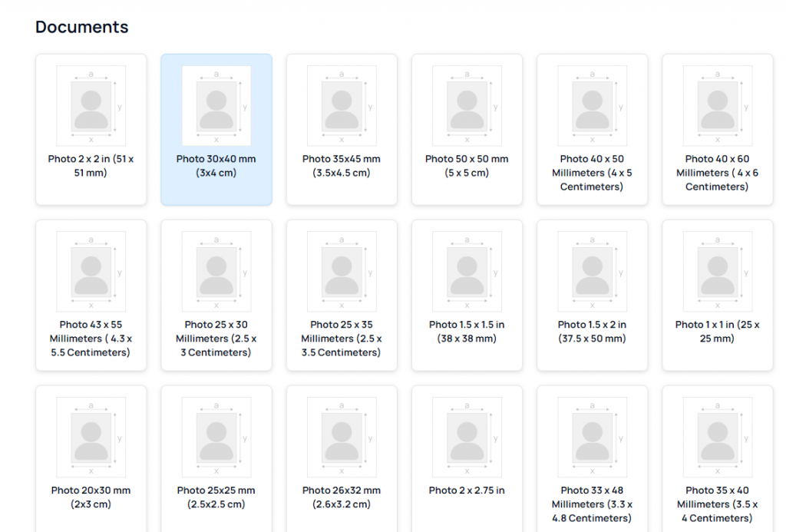The image size is (786, 532).
Task: Pick the Photo 25x25 mm portrait icon
Action: (216, 438)
